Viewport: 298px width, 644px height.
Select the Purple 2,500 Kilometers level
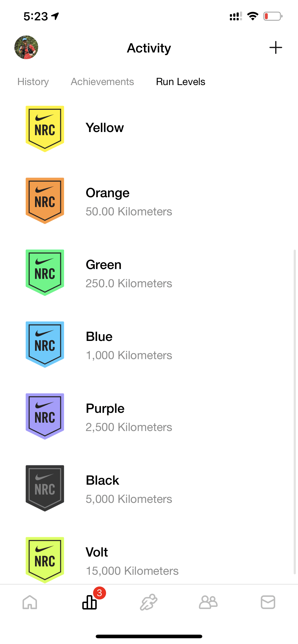tap(149, 416)
